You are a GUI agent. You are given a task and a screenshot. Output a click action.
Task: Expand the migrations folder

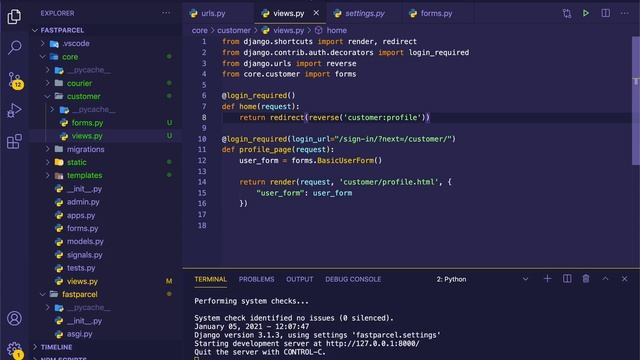click(48, 149)
